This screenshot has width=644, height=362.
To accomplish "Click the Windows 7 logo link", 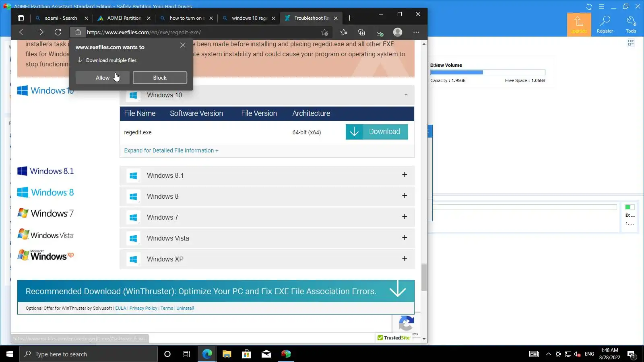I will 45,213.
